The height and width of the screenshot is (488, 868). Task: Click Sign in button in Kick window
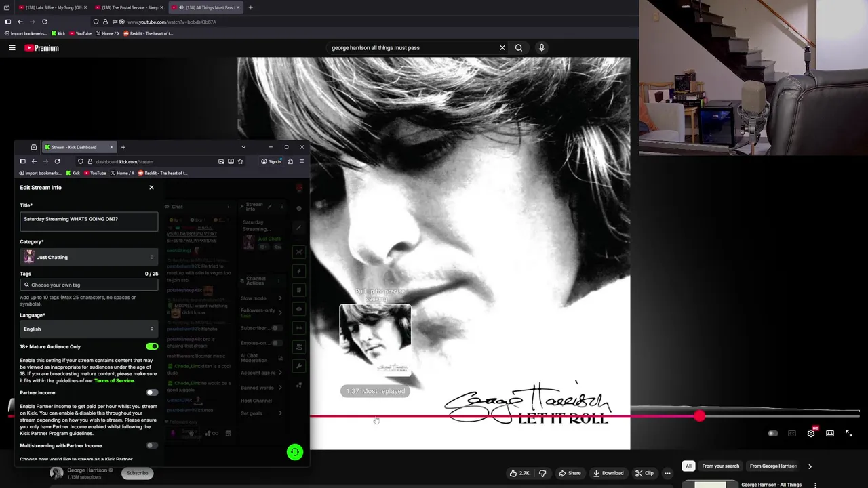271,161
